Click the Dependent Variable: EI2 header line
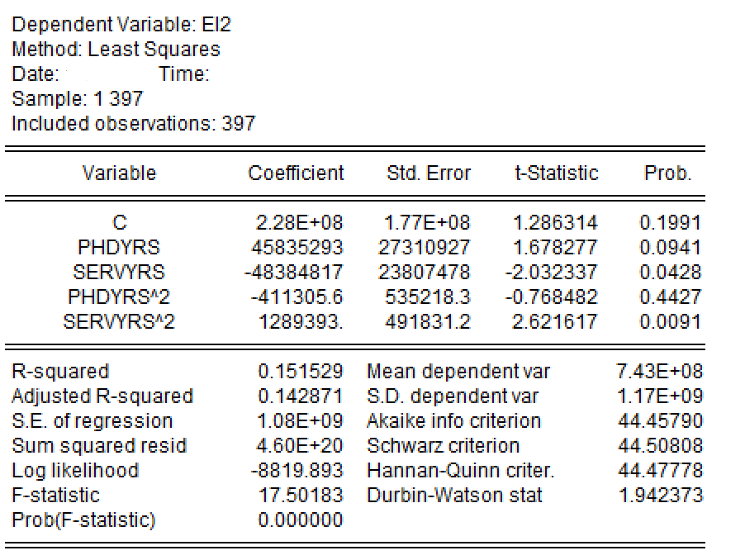Screen dimensions: 745x560 coord(122,25)
